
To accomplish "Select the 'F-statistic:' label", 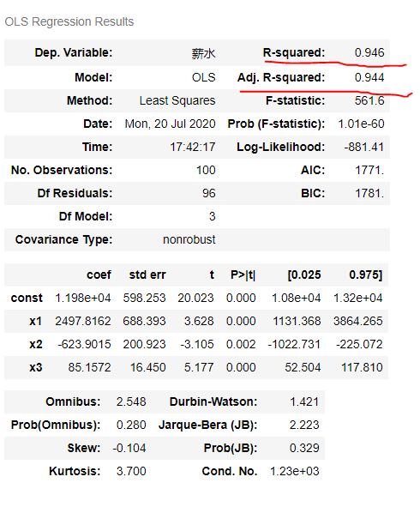I will pyautogui.click(x=296, y=100).
